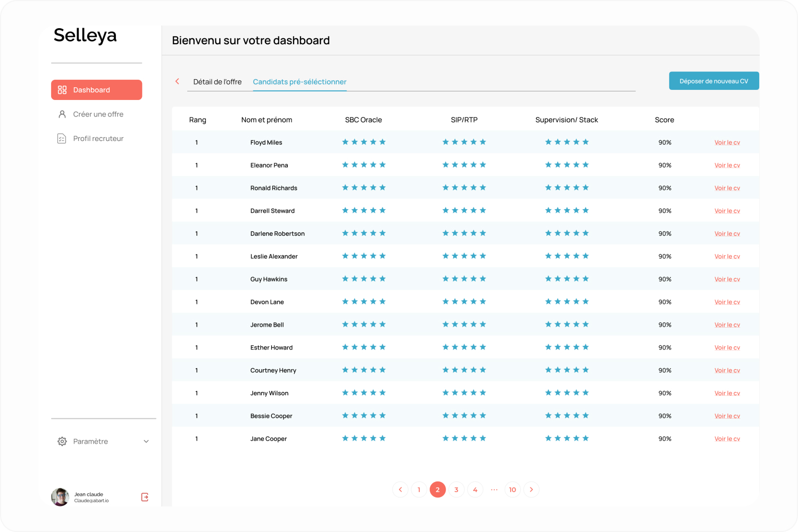Switch to the Détail de l'offre tab
Viewport: 798px width, 532px height.
coord(218,81)
